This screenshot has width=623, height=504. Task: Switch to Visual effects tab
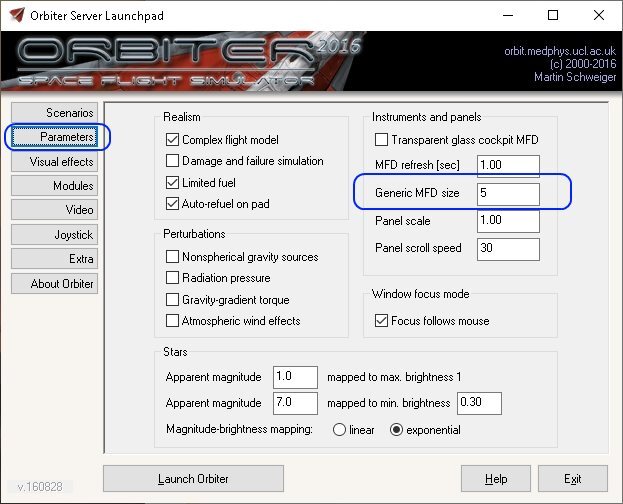tap(54, 162)
